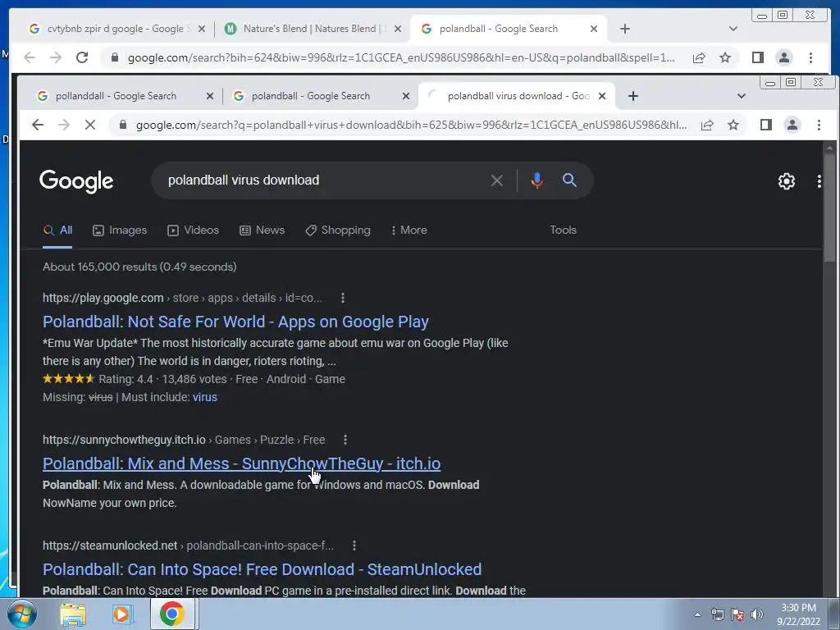Show hidden system tray icons

697,614
